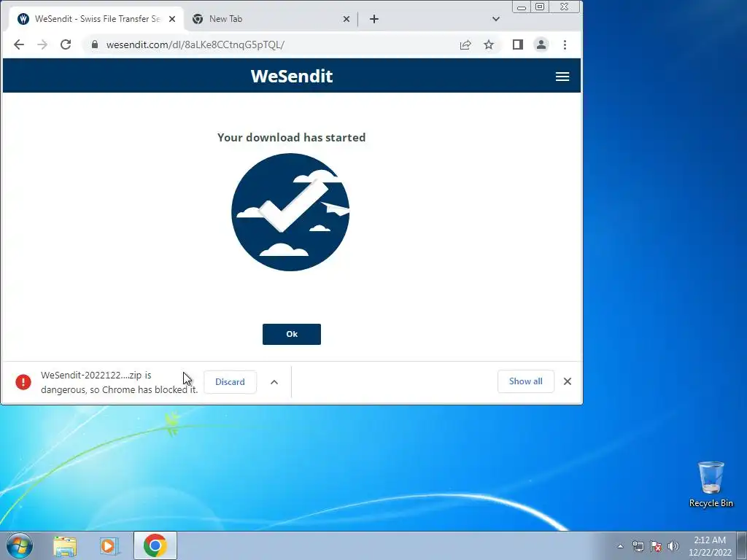Close the WeSendit tab
Screen dimensions: 747x560
(172, 19)
